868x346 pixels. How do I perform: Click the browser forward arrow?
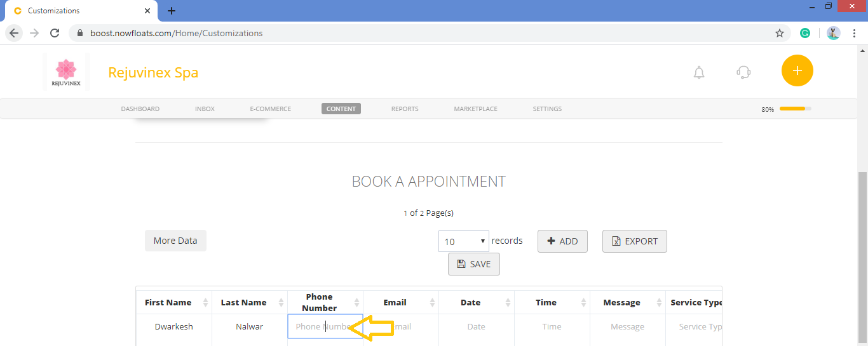34,33
